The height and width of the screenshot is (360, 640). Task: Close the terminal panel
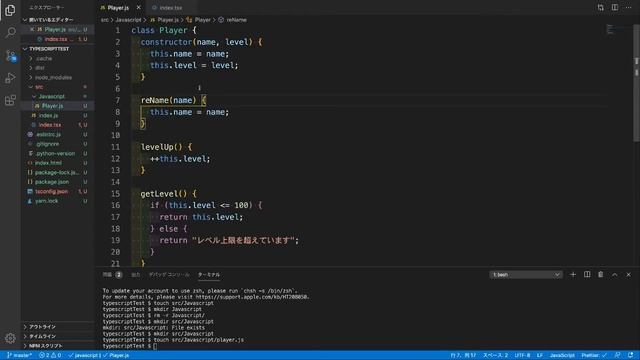(629, 275)
